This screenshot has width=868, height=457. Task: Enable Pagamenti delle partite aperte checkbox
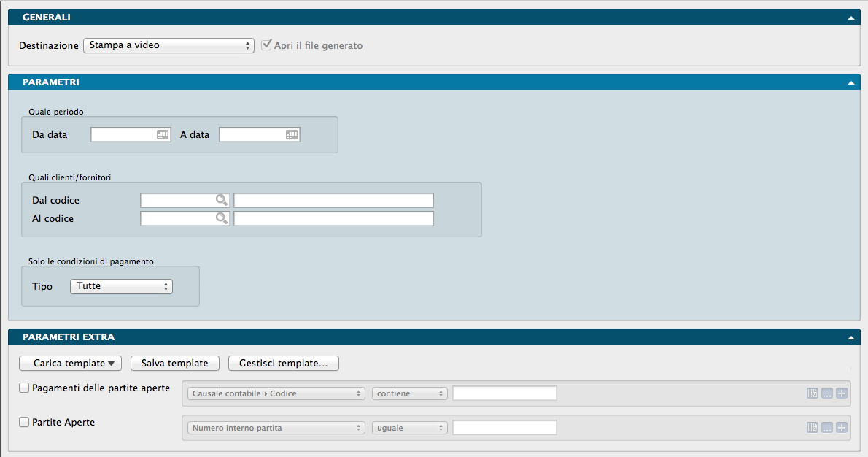tap(24, 388)
